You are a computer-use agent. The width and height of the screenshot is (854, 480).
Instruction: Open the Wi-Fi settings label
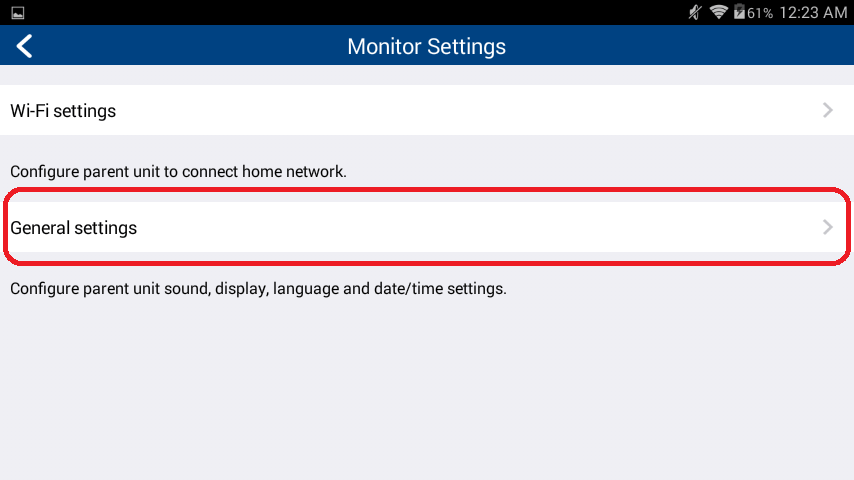click(63, 111)
